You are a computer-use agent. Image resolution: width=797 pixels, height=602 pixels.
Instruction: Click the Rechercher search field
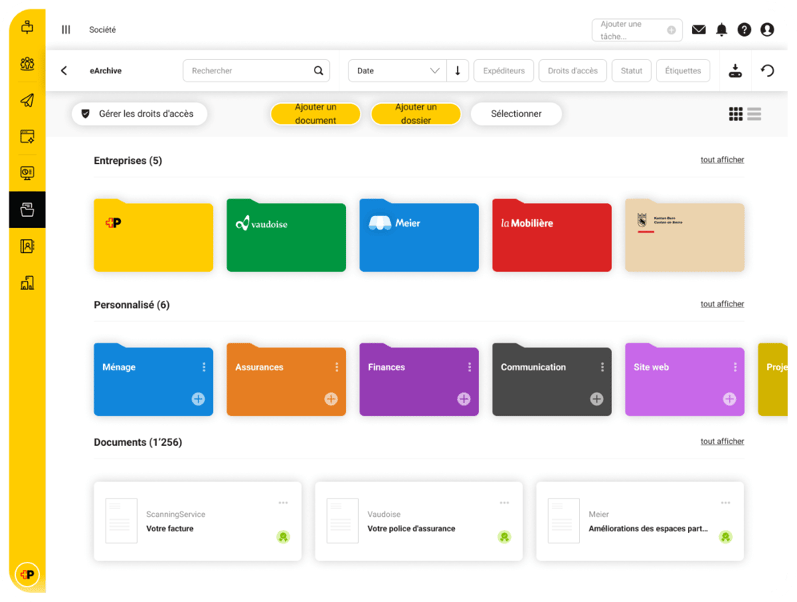point(250,71)
